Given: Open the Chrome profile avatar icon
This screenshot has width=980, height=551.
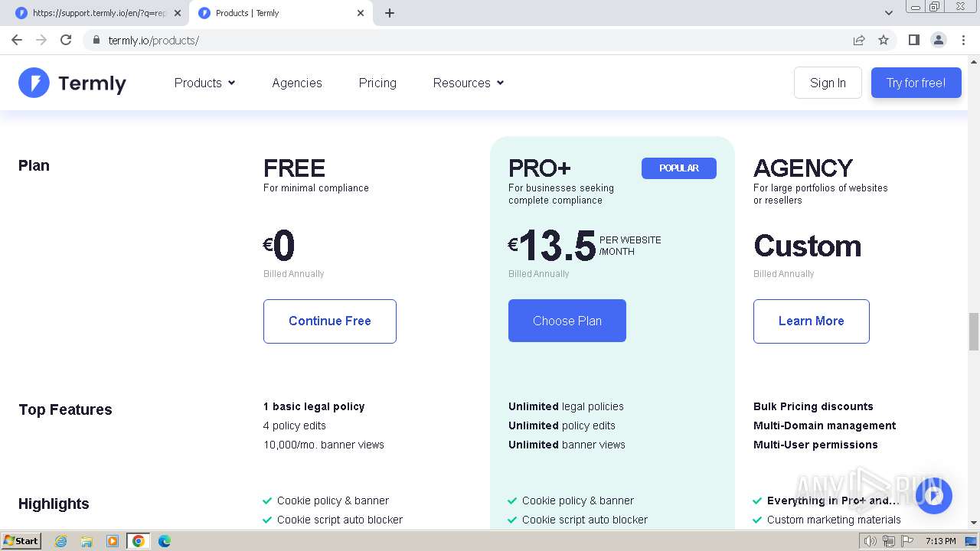Looking at the screenshot, I should click(x=938, y=40).
